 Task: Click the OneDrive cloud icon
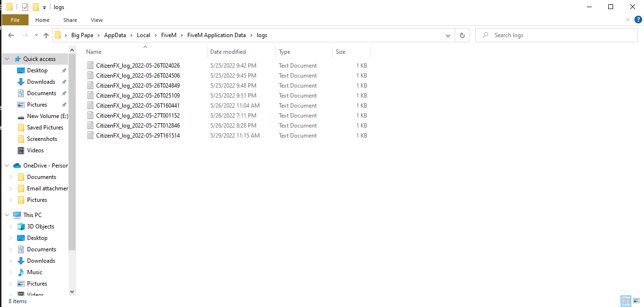click(x=17, y=166)
